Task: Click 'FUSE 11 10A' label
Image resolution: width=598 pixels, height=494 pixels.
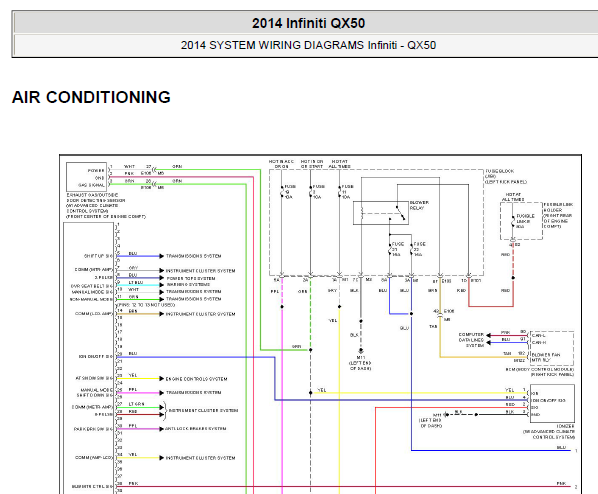Action: 347,192
